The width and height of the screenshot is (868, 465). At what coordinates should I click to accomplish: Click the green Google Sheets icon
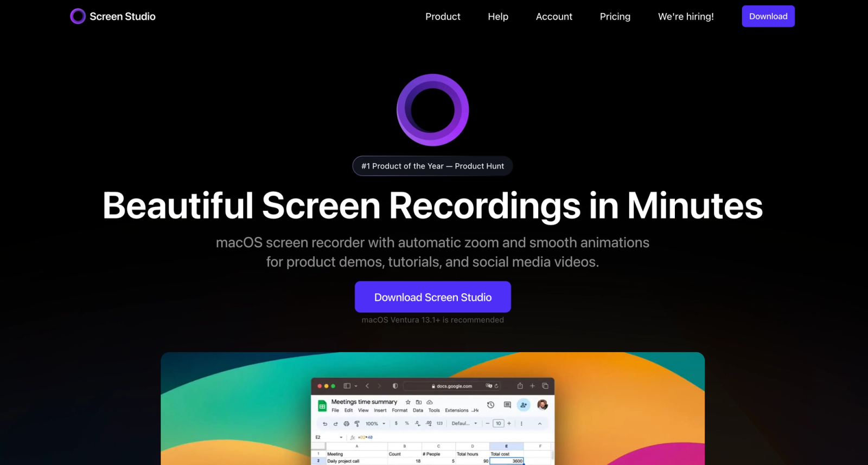(322, 406)
